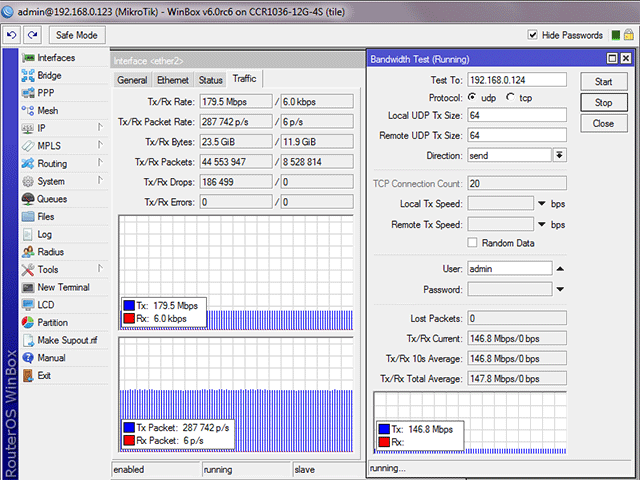Click the Local Tx Speed input field
Screen dimensions: 640x480
[x=500, y=203]
